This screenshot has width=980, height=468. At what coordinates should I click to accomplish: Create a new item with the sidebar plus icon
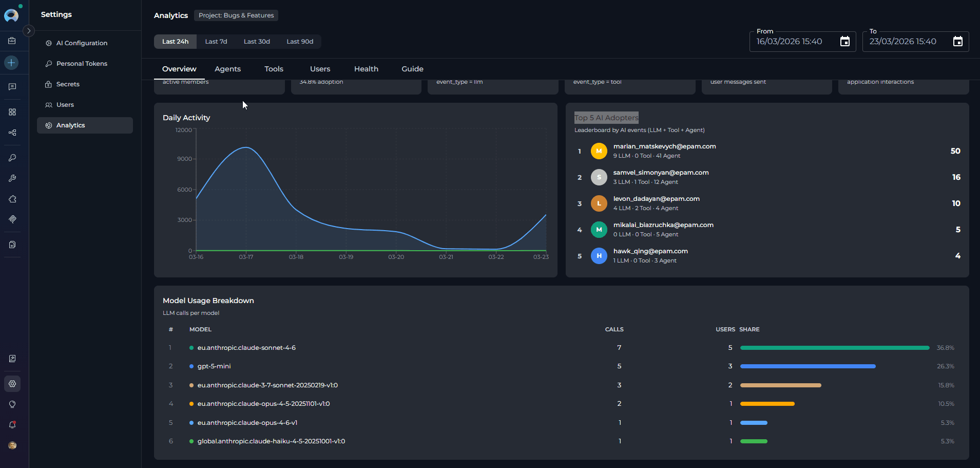pos(12,63)
